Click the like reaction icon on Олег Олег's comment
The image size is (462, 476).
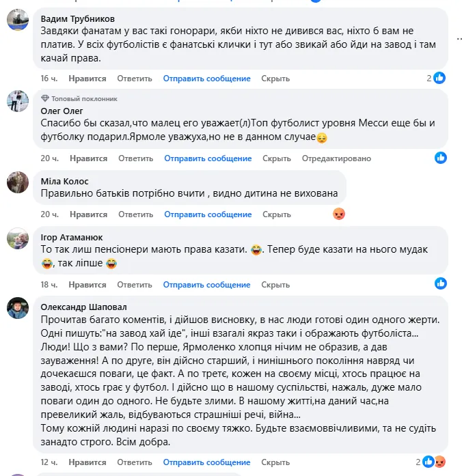[441, 158]
